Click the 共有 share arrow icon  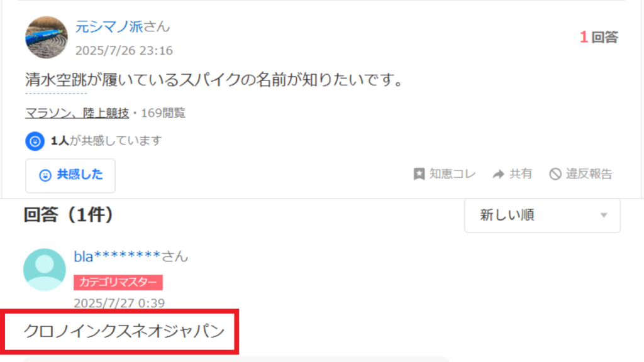(498, 174)
